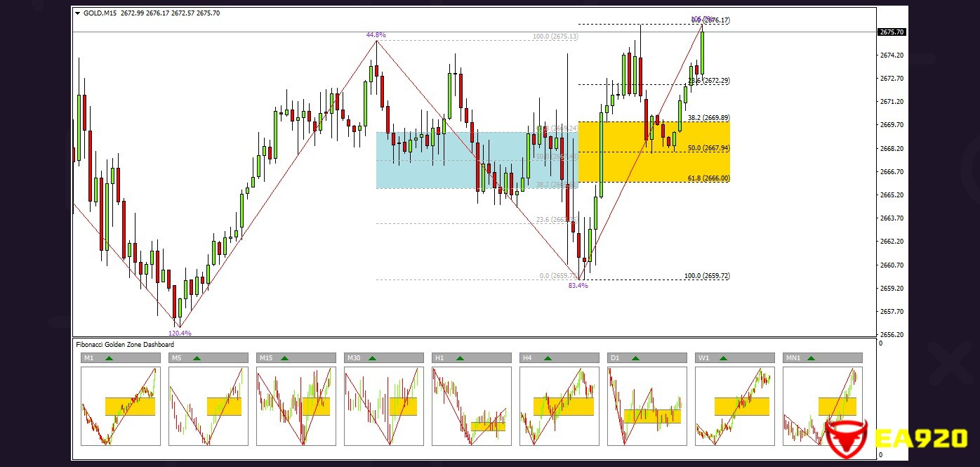Select the W1 timeframe header label
Screen dimensions: 980x467
[703, 358]
